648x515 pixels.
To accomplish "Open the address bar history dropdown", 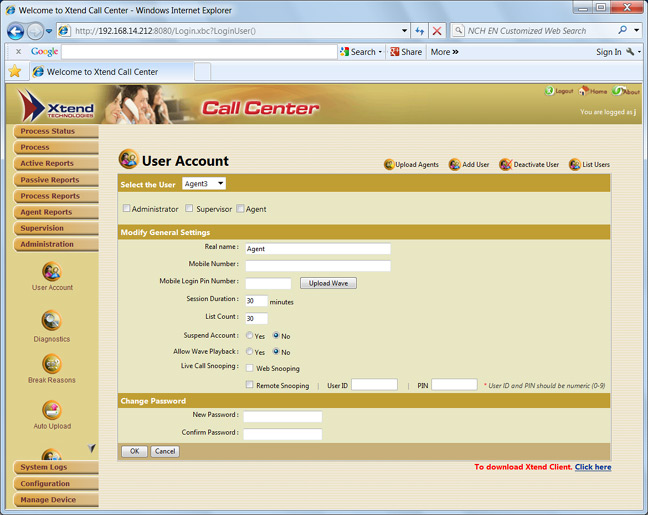I will point(404,31).
